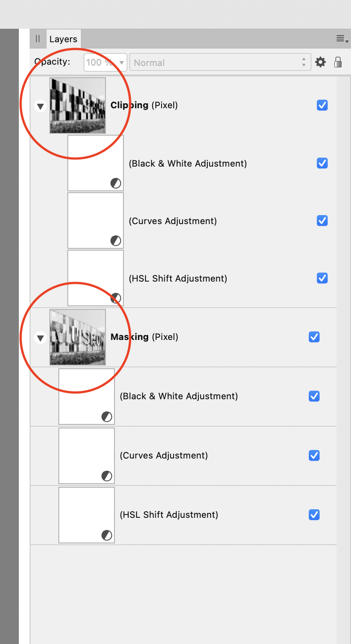Click the lock layer padlock icon

338,62
